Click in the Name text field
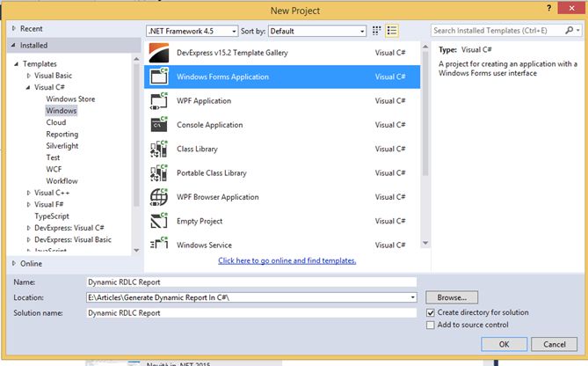This screenshot has width=588, height=366. coord(251,282)
